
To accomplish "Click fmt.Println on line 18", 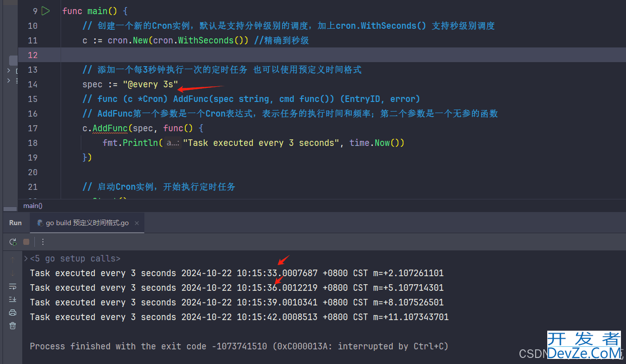I will [x=130, y=143].
